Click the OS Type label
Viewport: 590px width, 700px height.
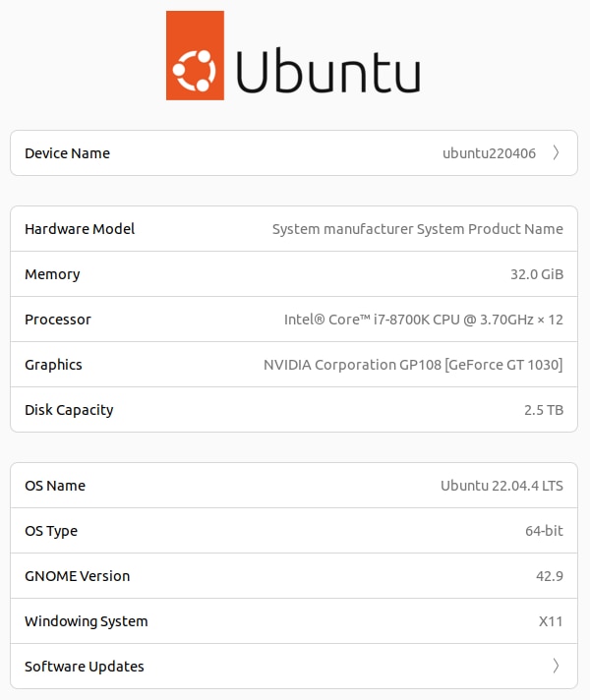pyautogui.click(x=51, y=531)
